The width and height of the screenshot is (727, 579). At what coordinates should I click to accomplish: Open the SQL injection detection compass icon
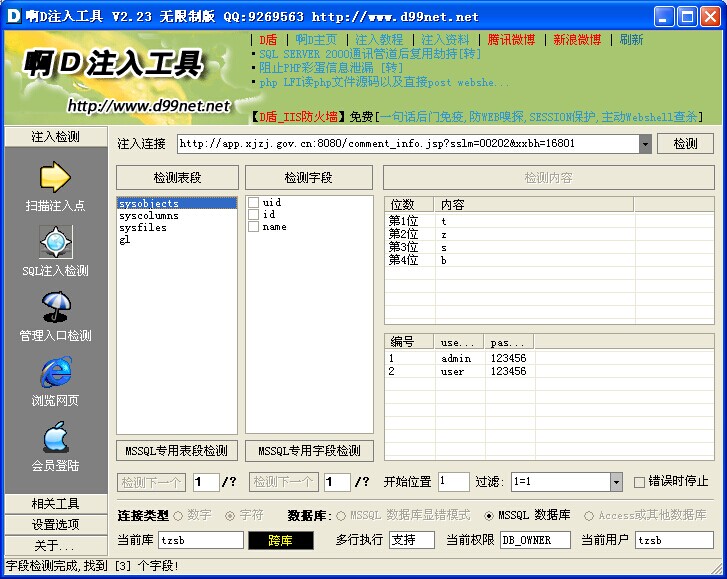coord(56,242)
